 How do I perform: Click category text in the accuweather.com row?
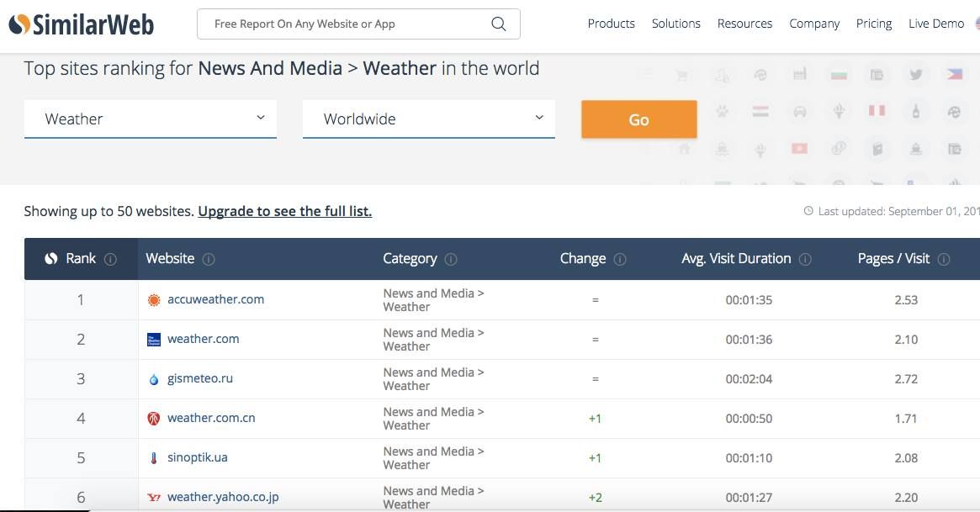click(434, 299)
